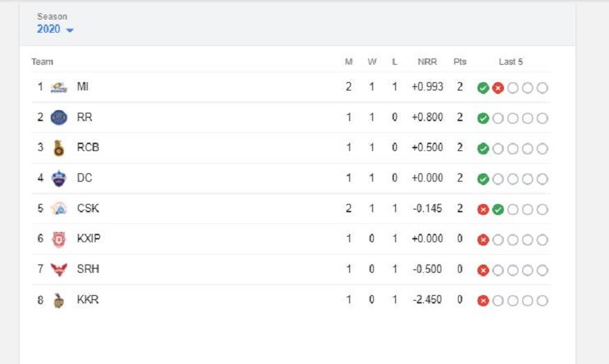This screenshot has width=609, height=364.
Task: Click the NRR column header
Action: (x=427, y=62)
